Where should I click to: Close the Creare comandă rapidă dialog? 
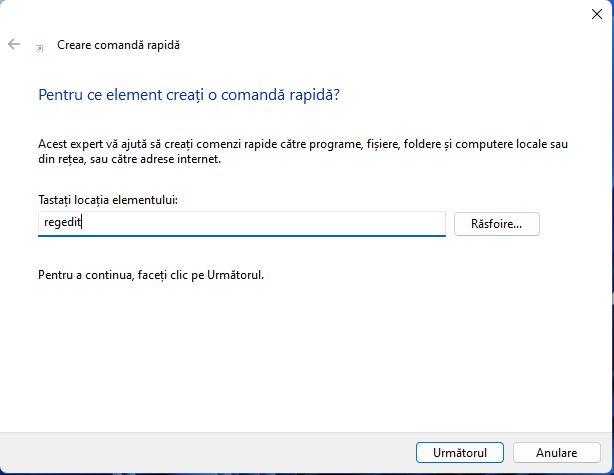[x=596, y=14]
